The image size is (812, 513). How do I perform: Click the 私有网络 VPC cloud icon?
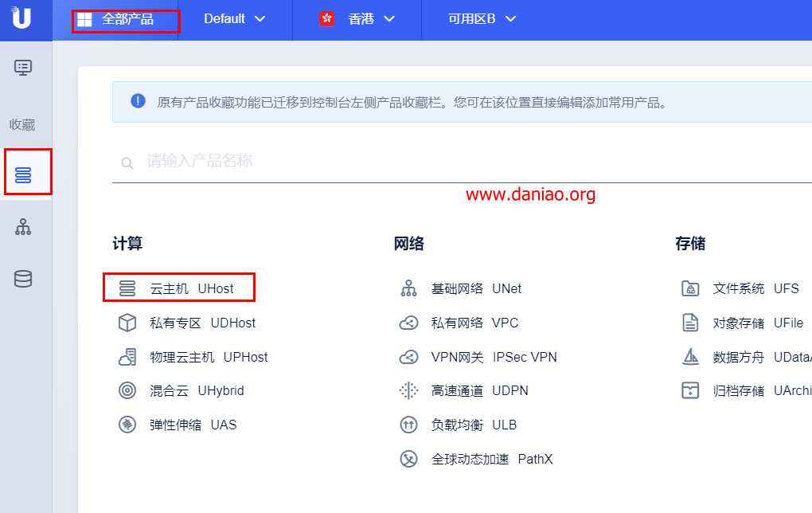pos(408,323)
